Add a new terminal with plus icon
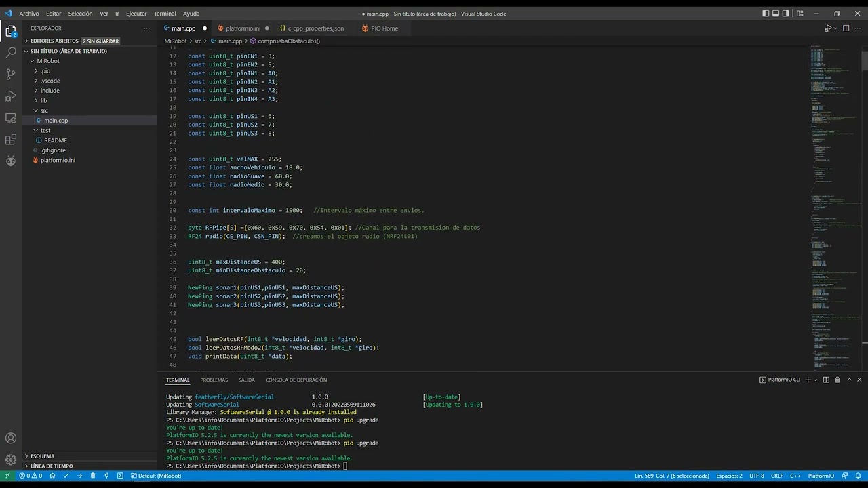 click(x=808, y=380)
